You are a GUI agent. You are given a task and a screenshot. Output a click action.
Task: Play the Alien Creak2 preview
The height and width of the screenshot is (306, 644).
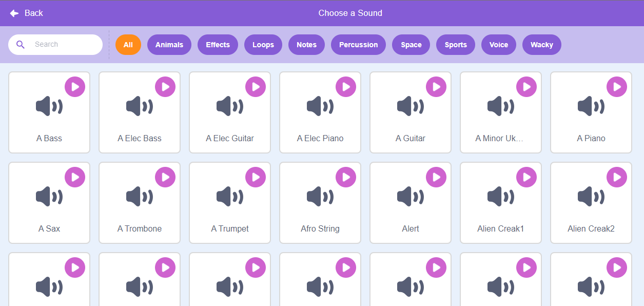coord(617,177)
